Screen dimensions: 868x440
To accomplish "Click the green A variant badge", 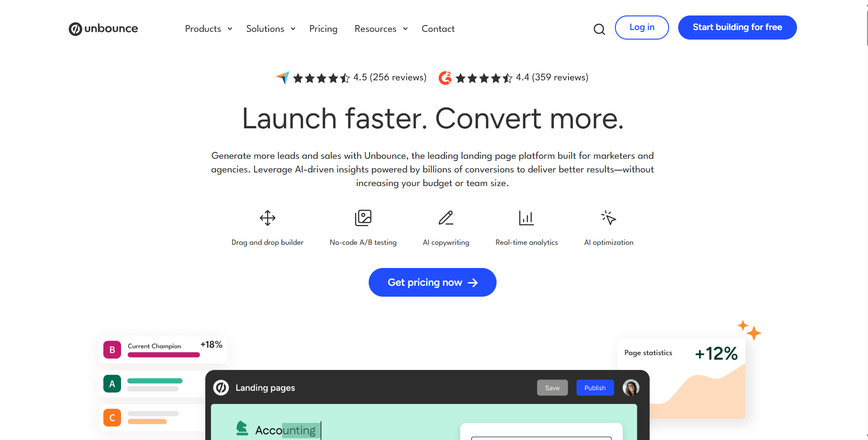I will 112,384.
